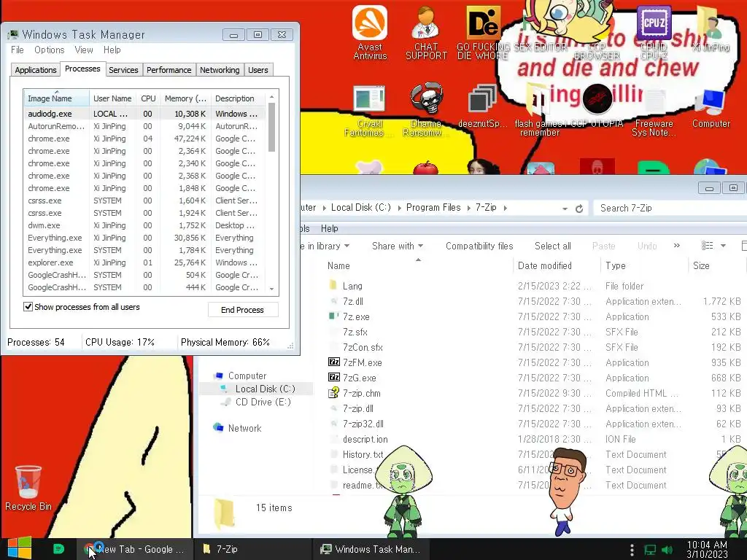Expand arrow after Local Disk (C:) breadcrumb
This screenshot has width=747, height=560.
pyautogui.click(x=398, y=208)
